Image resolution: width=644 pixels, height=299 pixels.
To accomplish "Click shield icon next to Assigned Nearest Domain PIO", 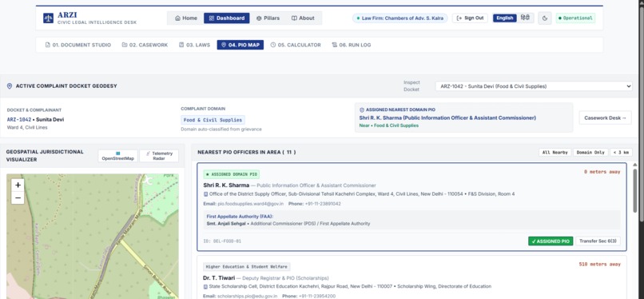I will coord(362,110).
